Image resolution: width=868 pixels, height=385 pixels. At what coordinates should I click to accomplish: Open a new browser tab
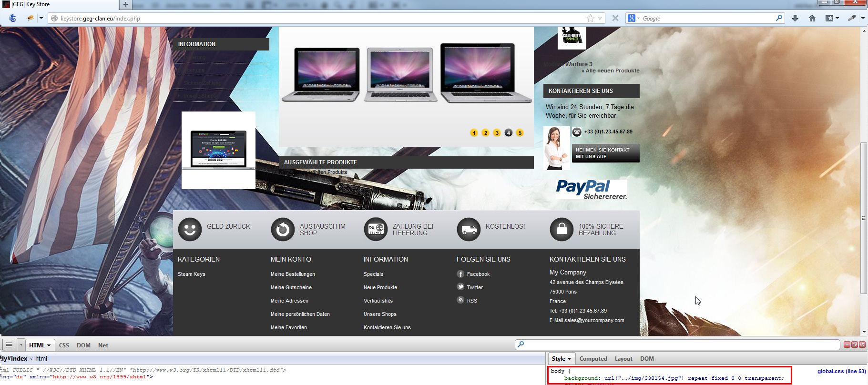126,4
